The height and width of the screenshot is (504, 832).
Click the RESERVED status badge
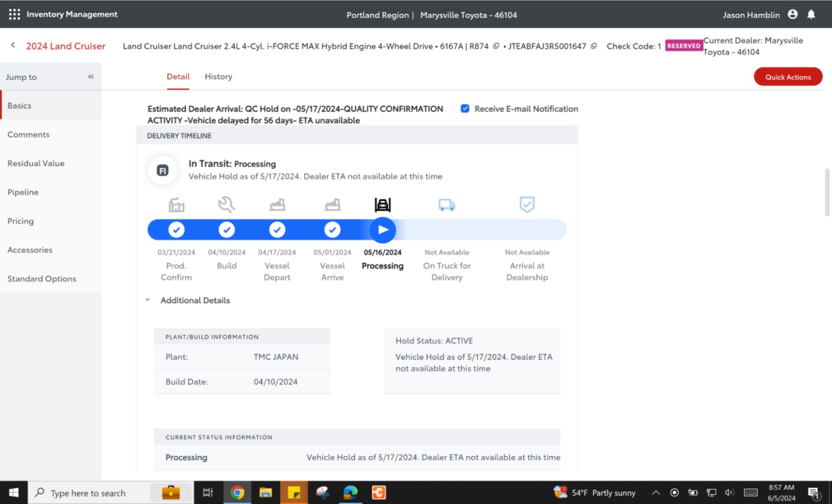pyautogui.click(x=684, y=46)
